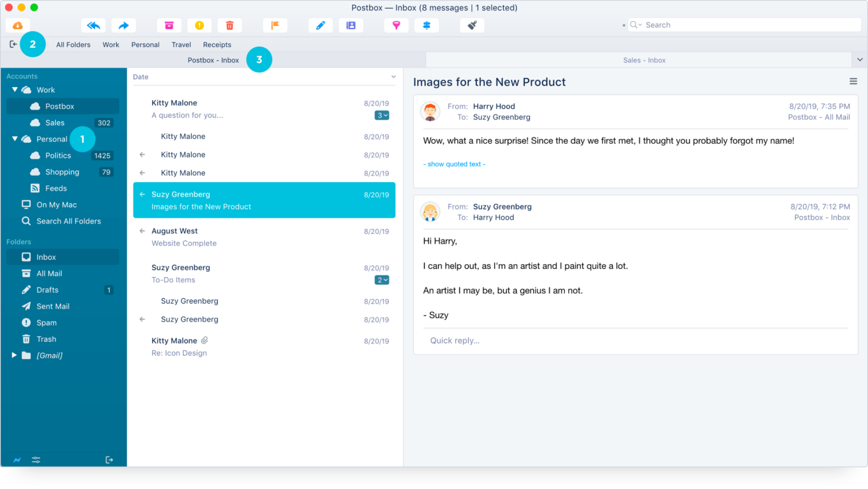Collapse the Work account tree
The image size is (868, 489).
click(15, 90)
